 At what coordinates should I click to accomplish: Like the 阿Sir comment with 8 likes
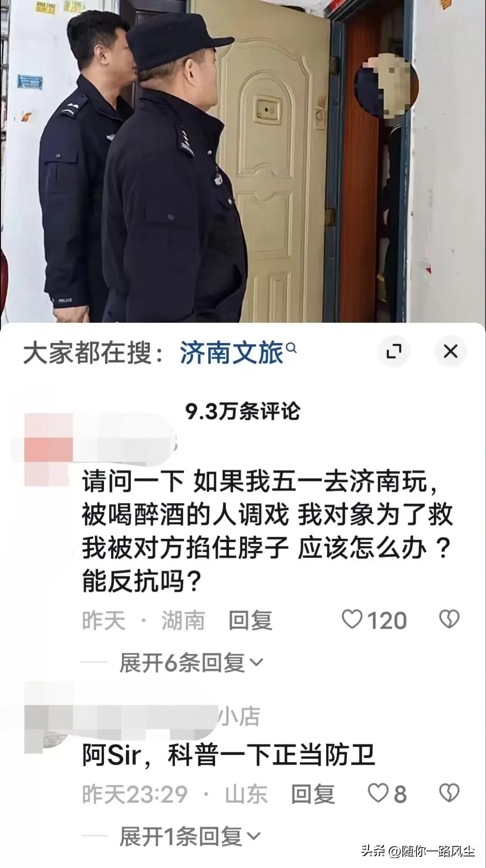click(x=378, y=793)
